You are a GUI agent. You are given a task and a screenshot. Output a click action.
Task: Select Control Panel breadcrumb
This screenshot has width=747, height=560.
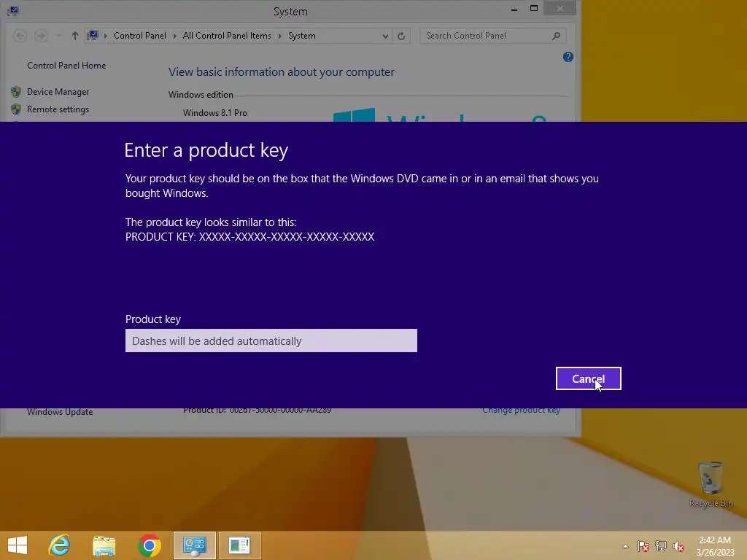tap(139, 36)
